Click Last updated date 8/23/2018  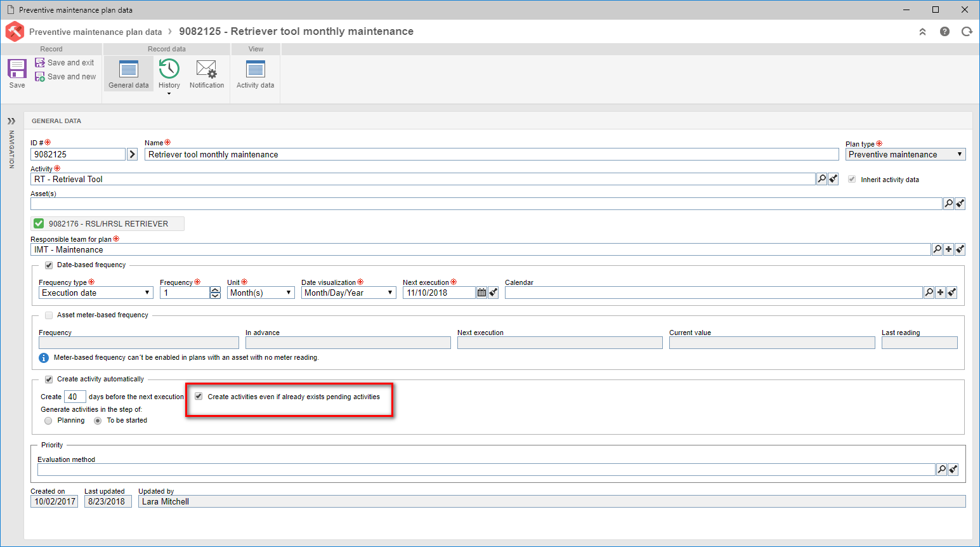pyautogui.click(x=108, y=501)
